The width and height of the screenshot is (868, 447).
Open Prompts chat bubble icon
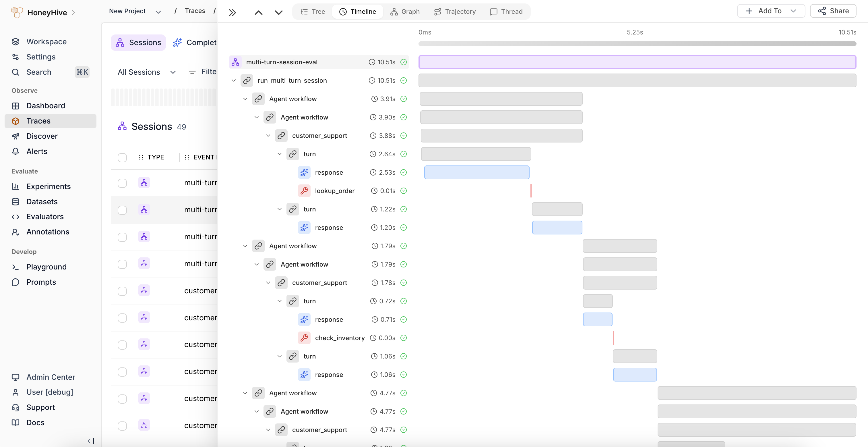click(x=15, y=282)
